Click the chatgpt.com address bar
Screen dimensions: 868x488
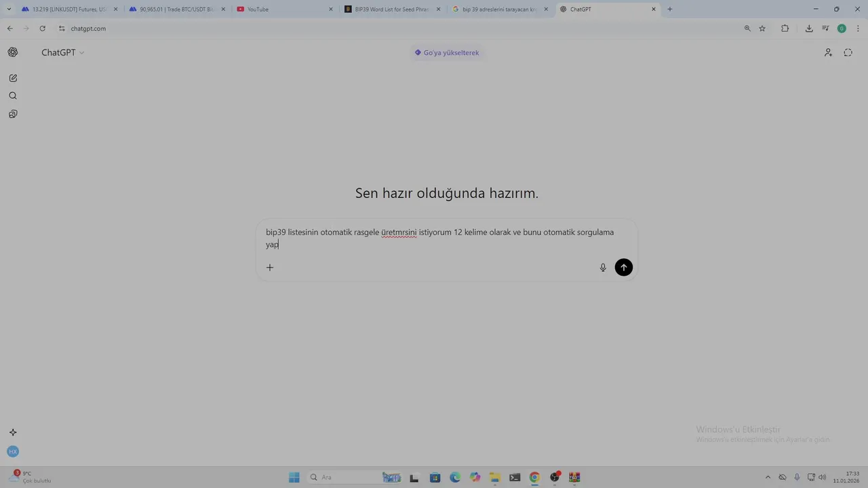tap(400, 28)
